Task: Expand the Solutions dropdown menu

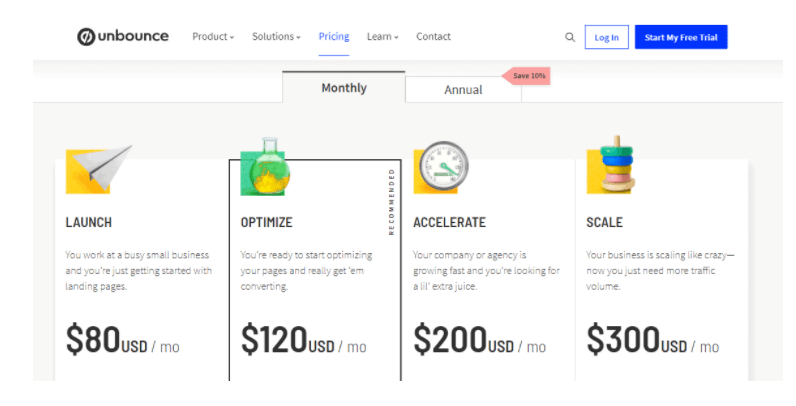Action: (x=276, y=37)
